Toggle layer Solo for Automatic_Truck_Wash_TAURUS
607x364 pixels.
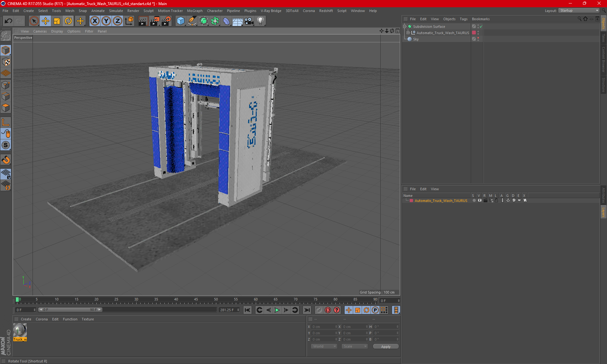pos(474,200)
